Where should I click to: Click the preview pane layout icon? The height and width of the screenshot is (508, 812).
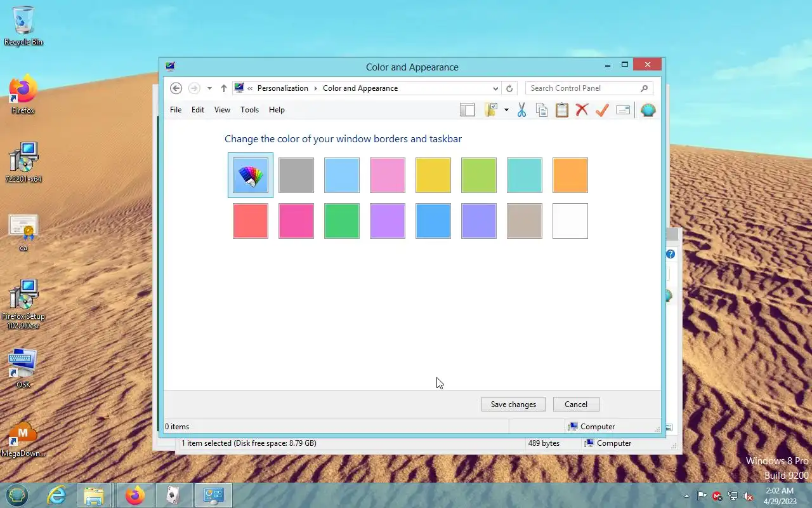pos(467,110)
